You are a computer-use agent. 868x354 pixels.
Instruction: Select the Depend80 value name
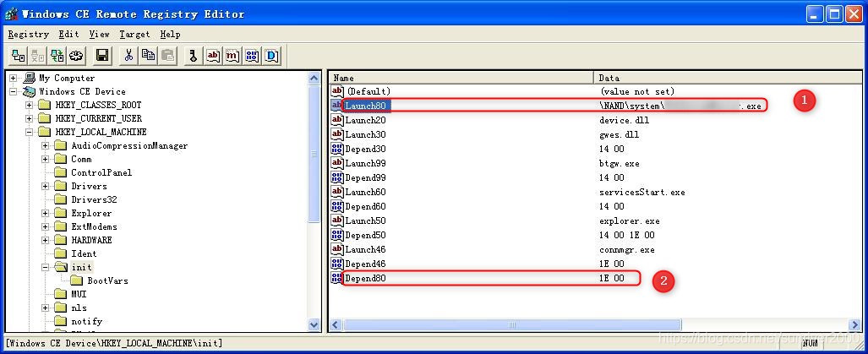click(365, 278)
